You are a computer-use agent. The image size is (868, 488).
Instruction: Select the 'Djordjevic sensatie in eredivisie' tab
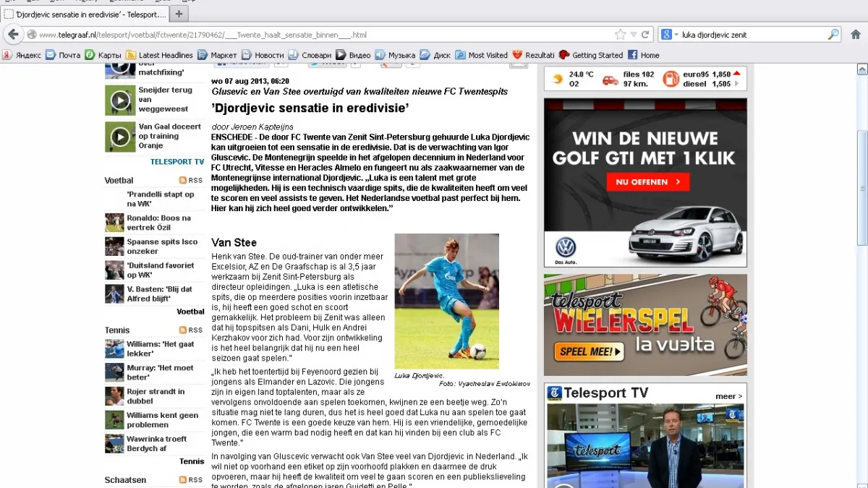(x=85, y=14)
